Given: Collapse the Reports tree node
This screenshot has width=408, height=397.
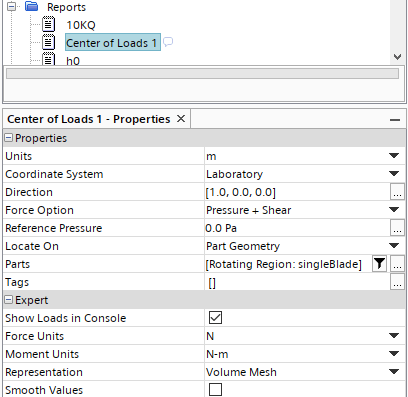Looking at the screenshot, I should 11,6.
